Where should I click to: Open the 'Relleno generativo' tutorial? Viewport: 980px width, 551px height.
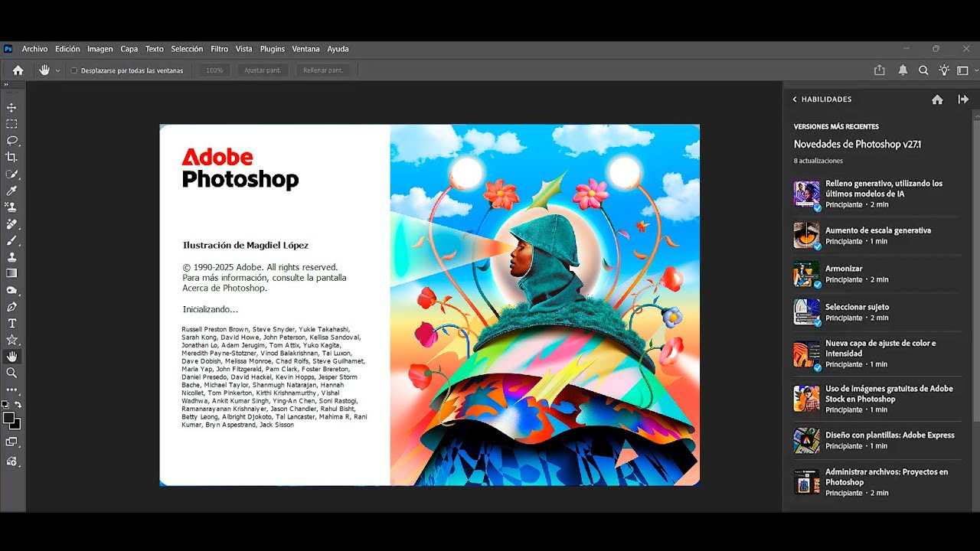877,194
